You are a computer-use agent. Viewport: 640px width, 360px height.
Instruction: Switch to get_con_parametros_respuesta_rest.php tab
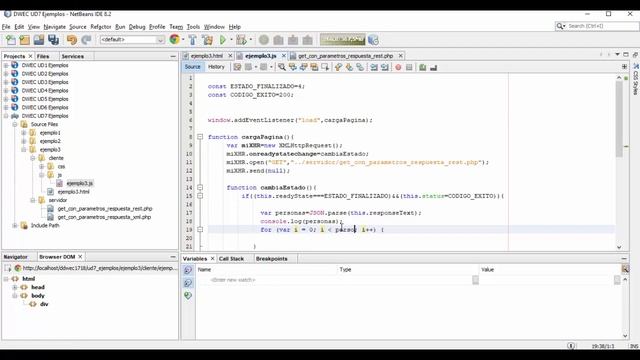[x=345, y=56]
